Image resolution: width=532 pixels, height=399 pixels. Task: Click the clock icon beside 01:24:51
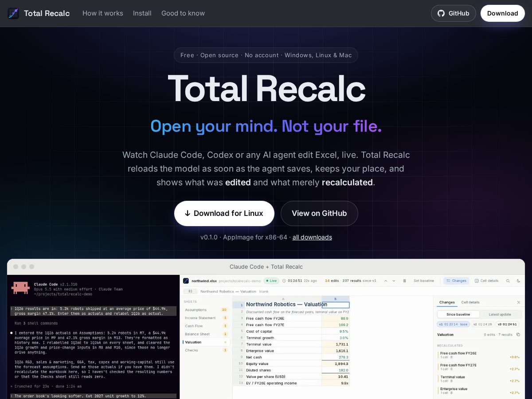tap(284, 281)
